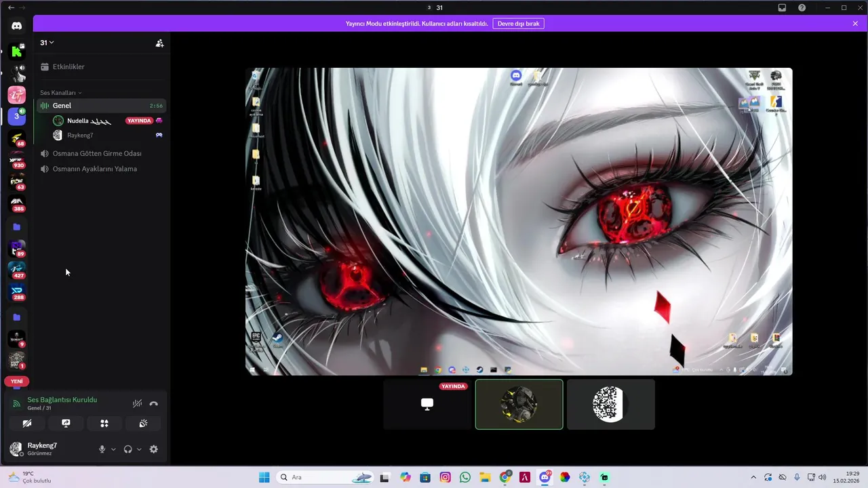
Task: Click the invite people icon in server header
Action: [x=159, y=43]
